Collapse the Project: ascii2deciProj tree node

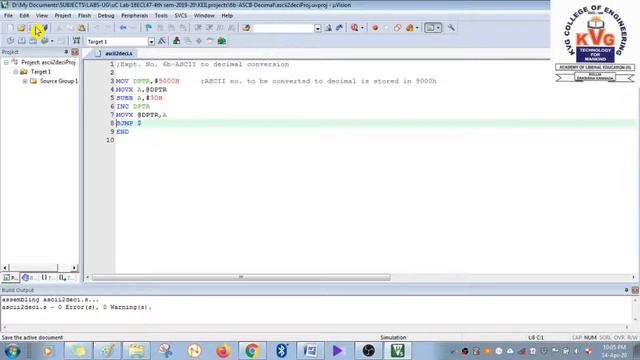click(x=7, y=62)
